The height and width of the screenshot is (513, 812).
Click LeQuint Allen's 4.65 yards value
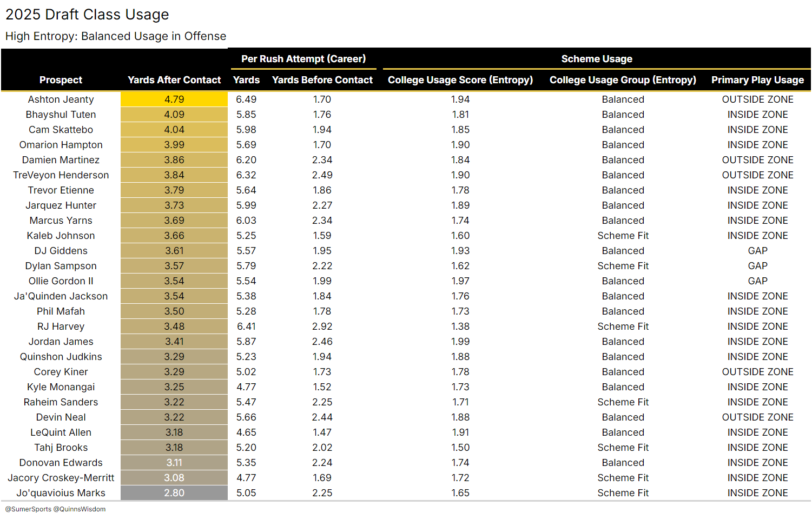pos(246,432)
